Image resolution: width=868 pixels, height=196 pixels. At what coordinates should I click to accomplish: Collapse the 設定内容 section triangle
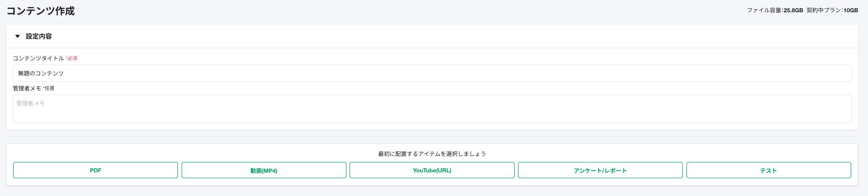click(18, 36)
